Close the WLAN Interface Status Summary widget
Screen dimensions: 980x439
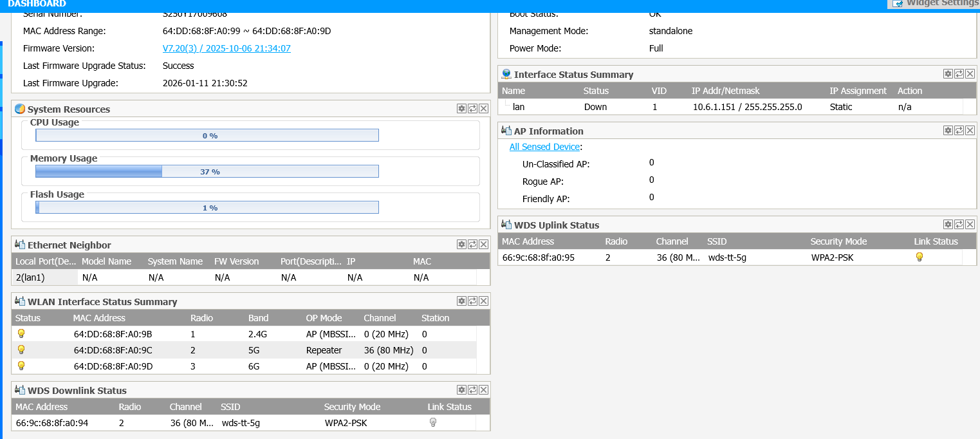point(483,301)
